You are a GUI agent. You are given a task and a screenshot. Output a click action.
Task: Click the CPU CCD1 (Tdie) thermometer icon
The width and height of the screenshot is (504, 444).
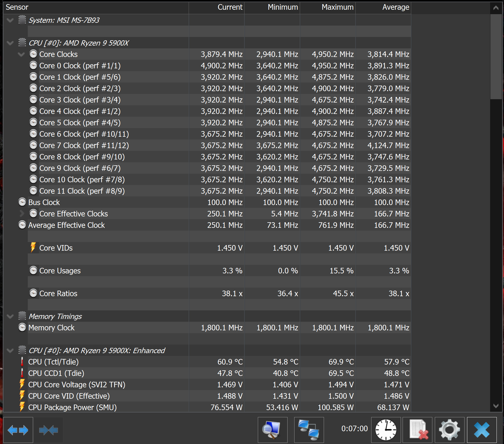[x=22, y=373]
